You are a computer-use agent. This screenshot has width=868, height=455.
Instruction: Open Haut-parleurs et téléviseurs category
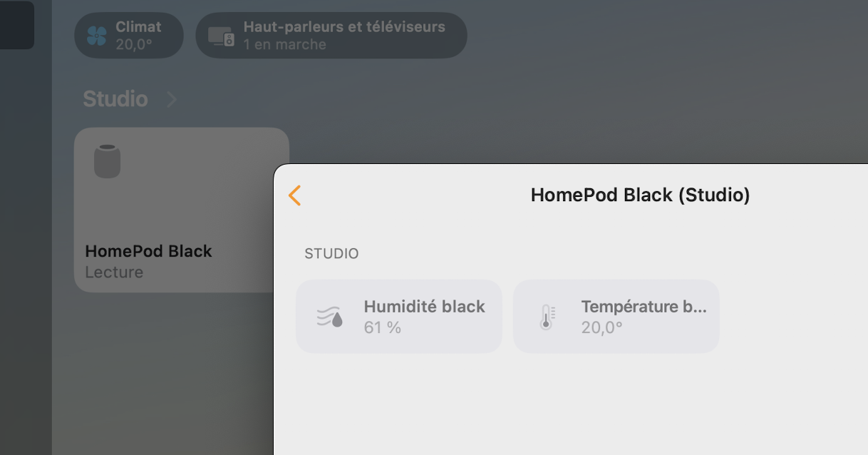click(331, 35)
